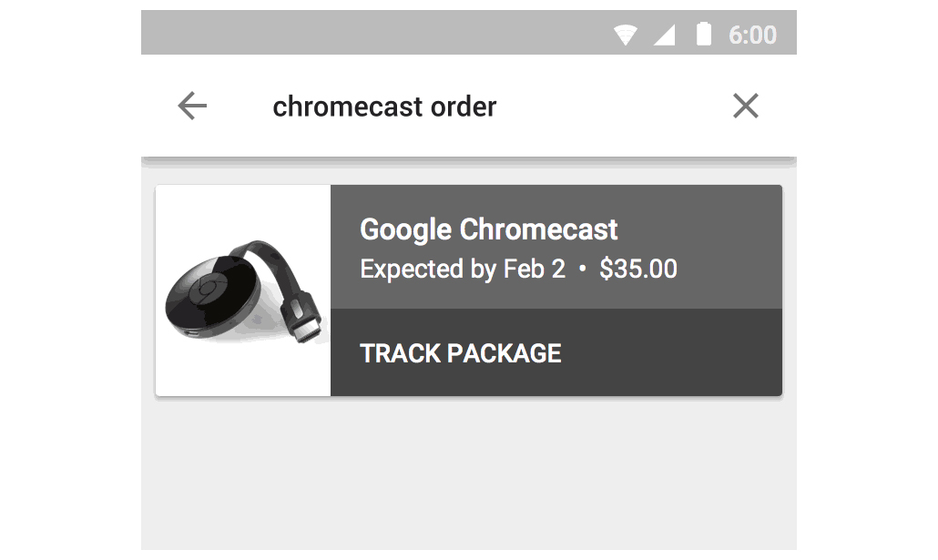Tap the $35.00 price label
This screenshot has height=560, width=938.
638,270
